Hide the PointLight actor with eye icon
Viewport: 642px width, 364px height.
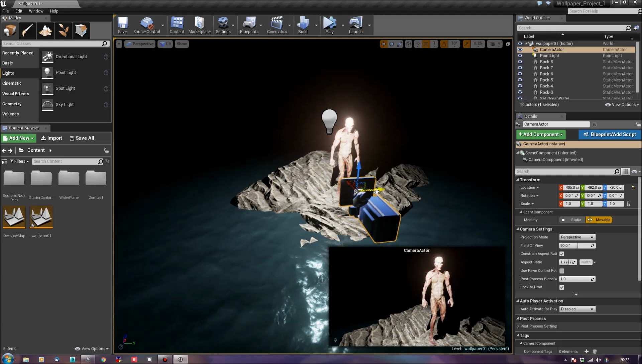520,56
